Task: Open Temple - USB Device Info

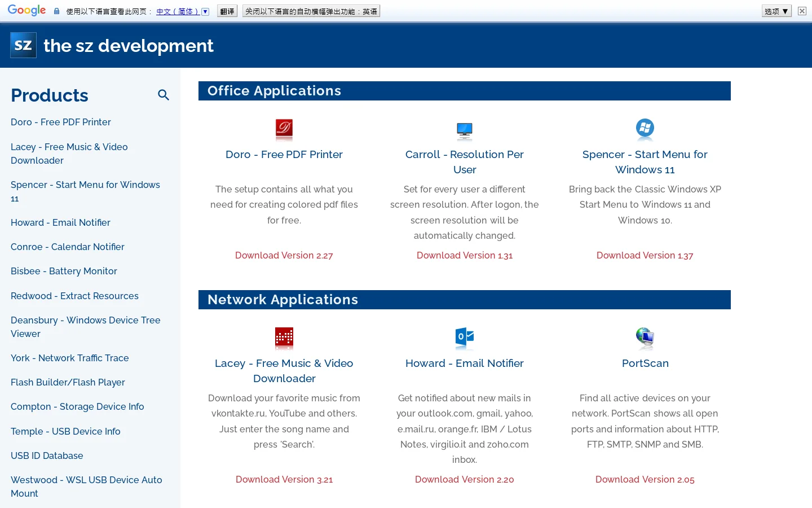Action: (65, 431)
